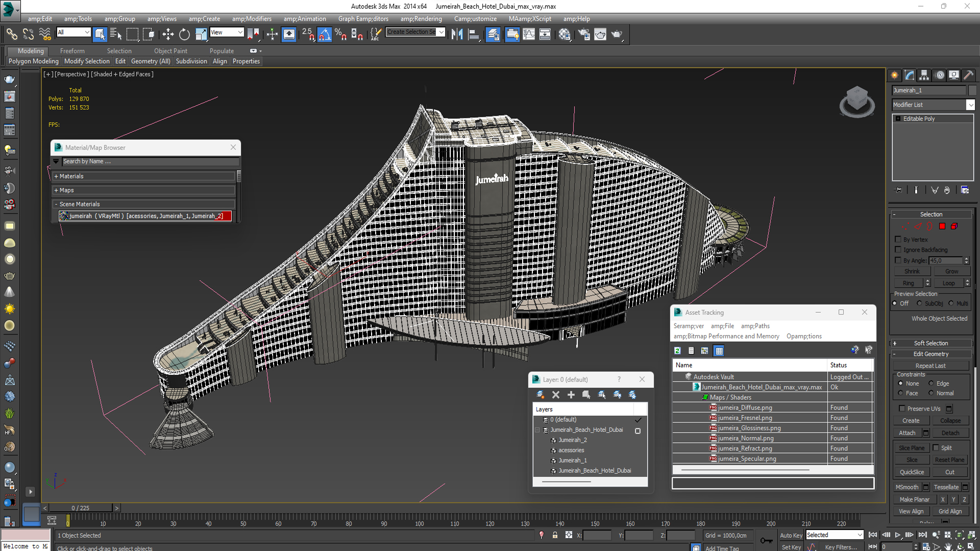Open the amp;Rendering menu
This screenshot has width=980, height=551.
tap(421, 19)
